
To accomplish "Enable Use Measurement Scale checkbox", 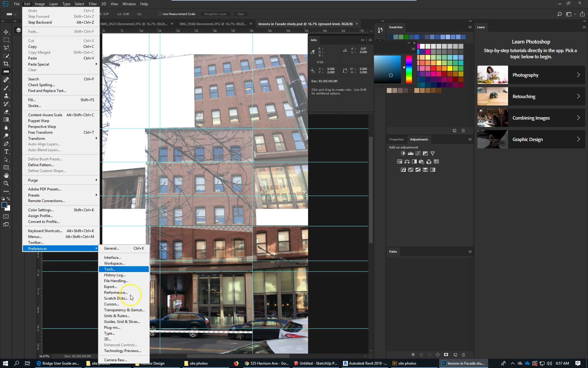I will 159,14.
